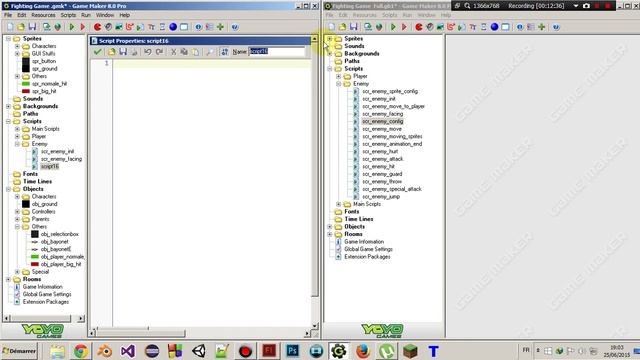Collapse Enemy folder in right window tree
Image resolution: width=640 pixels, height=360 pixels.
339,84
